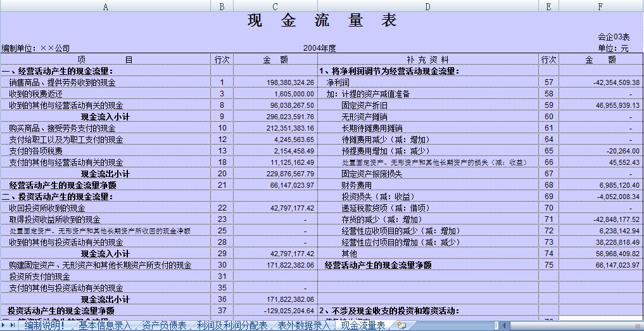Select column A header
644x331 pixels.
106,6
